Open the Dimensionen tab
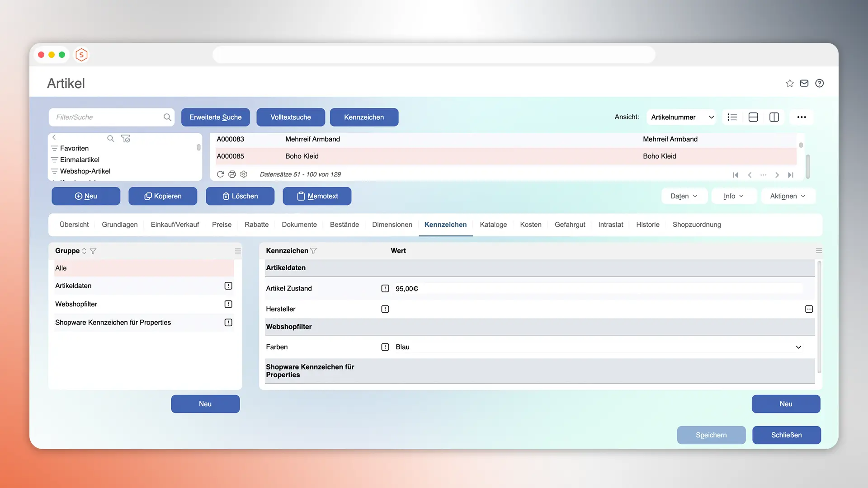 click(392, 225)
